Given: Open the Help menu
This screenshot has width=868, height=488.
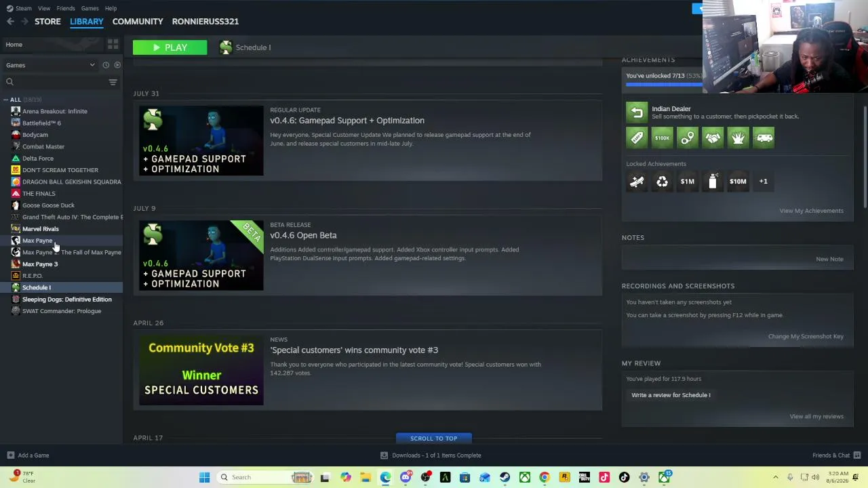Looking at the screenshot, I should click(111, 8).
